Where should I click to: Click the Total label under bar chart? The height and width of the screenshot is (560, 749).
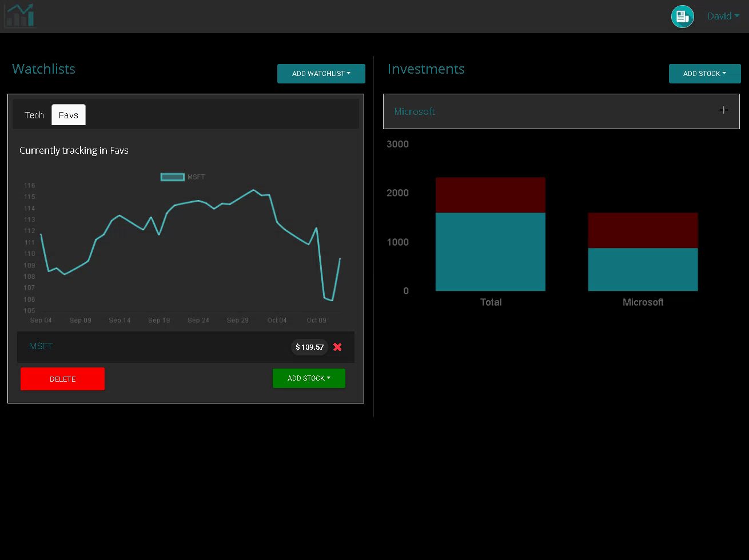tap(491, 302)
